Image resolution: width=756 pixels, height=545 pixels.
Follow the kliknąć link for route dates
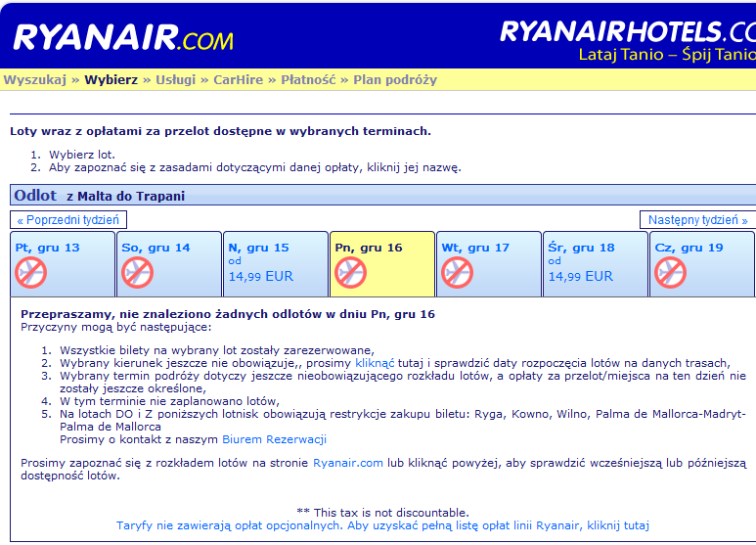coord(375,363)
